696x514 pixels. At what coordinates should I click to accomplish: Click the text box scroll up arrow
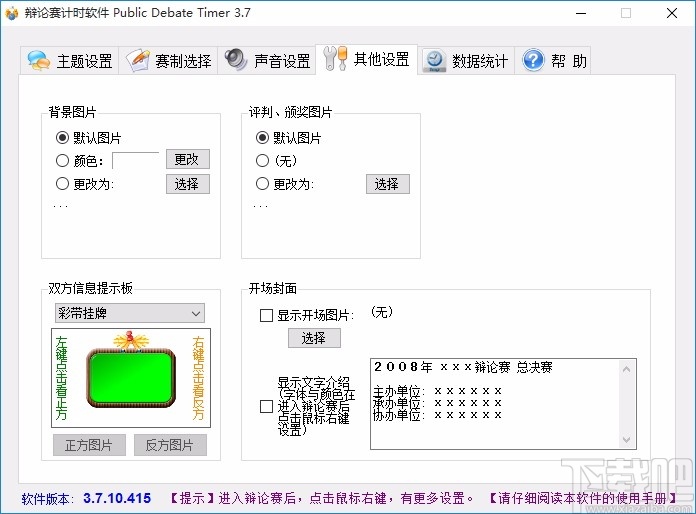[626, 369]
